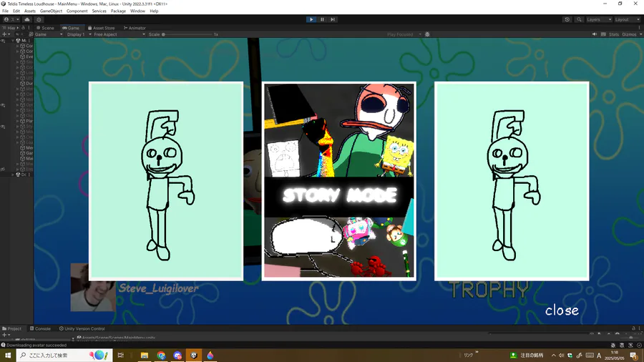The image size is (644, 362).
Task: Click the close button in the game
Action: (562, 310)
